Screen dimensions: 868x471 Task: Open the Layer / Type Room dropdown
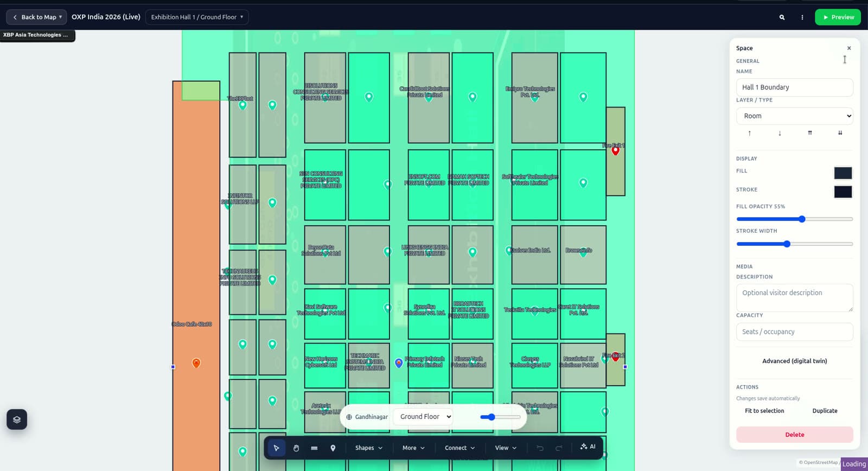click(794, 116)
